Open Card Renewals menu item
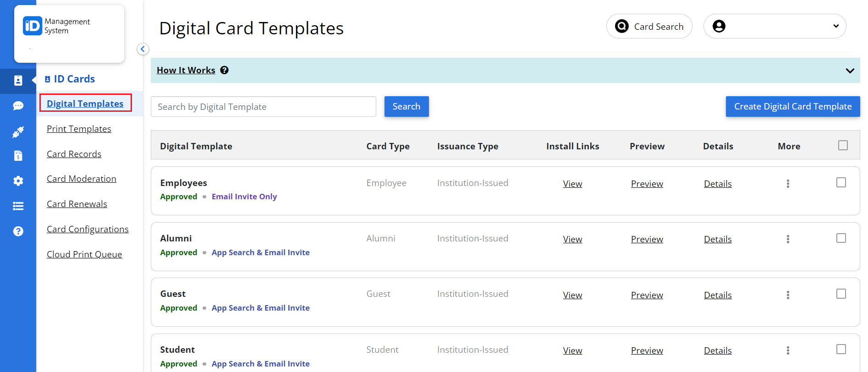Image resolution: width=868 pixels, height=372 pixels. (77, 204)
